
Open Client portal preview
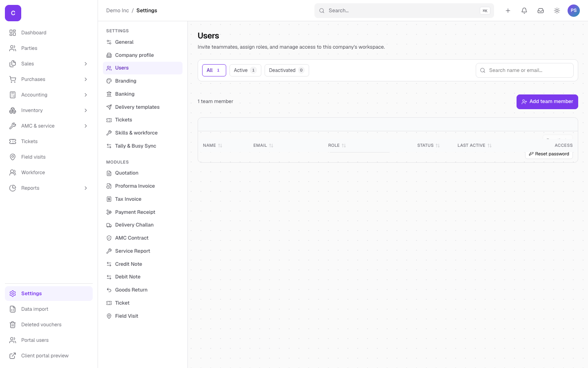pos(49,356)
